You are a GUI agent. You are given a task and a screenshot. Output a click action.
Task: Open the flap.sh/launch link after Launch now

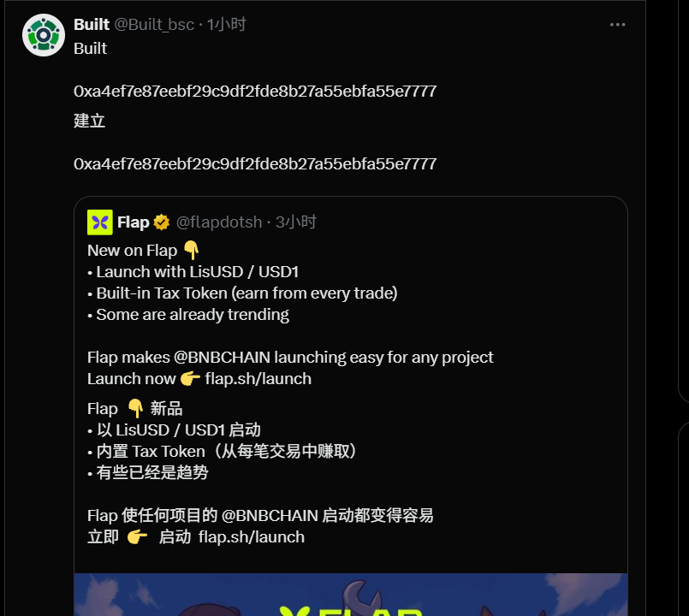258,379
